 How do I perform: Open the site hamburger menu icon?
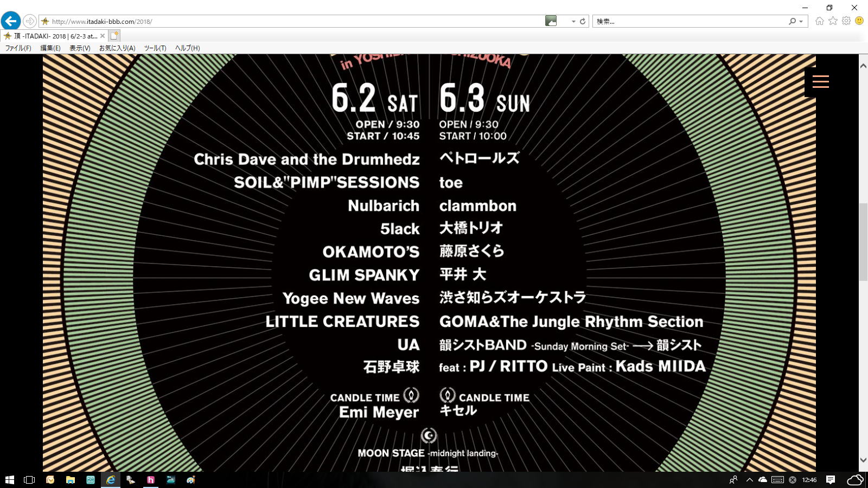(820, 82)
